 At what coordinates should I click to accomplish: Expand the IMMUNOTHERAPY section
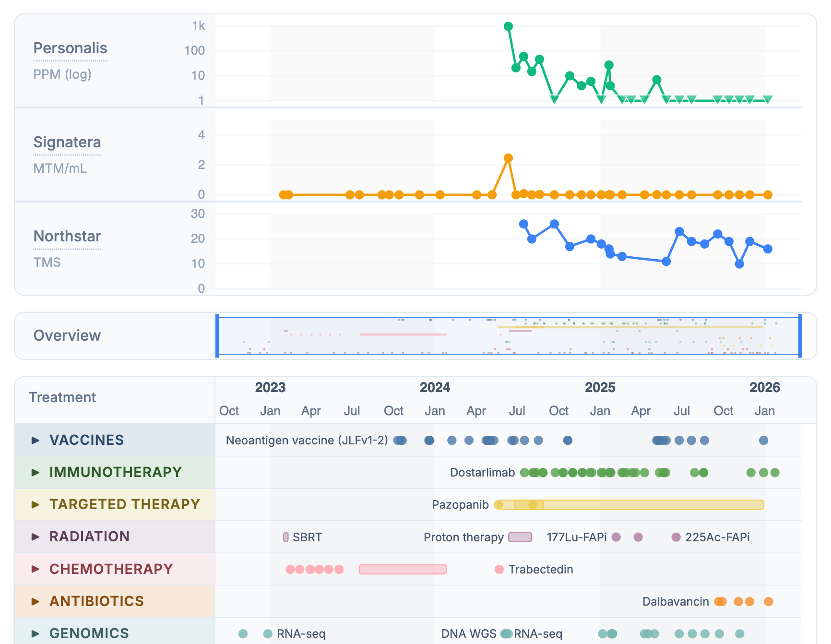[34, 472]
